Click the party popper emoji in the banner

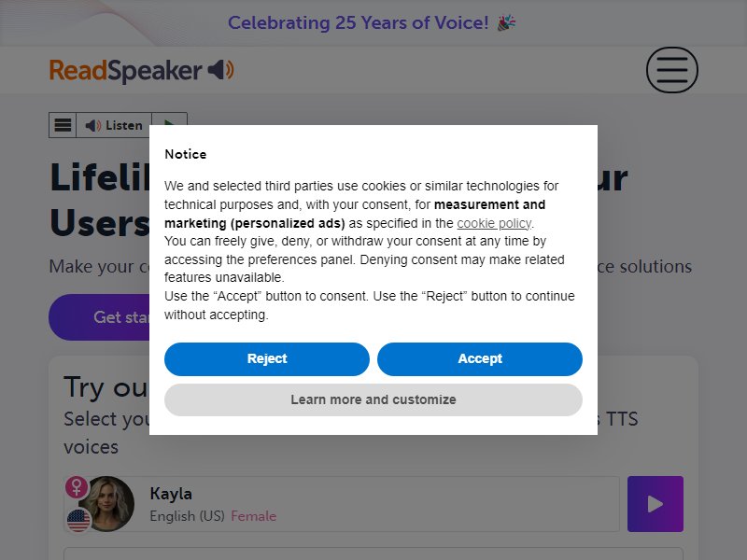click(x=506, y=22)
